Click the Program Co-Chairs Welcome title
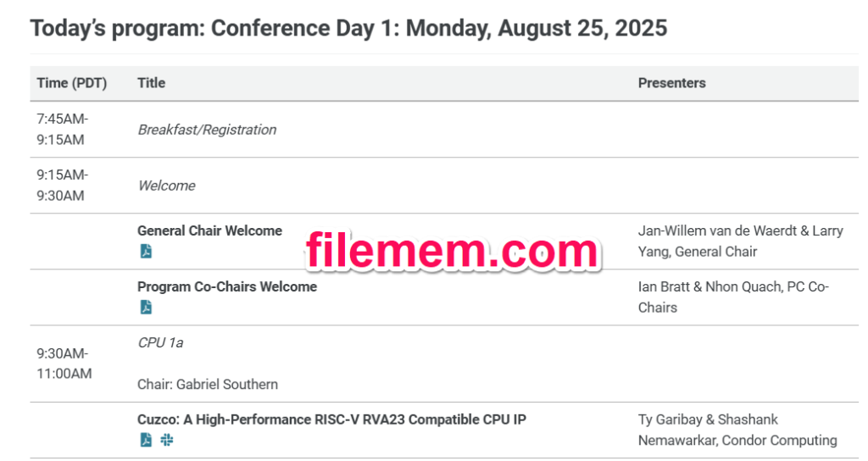Screen dimensions: 868x461 [x=227, y=286]
